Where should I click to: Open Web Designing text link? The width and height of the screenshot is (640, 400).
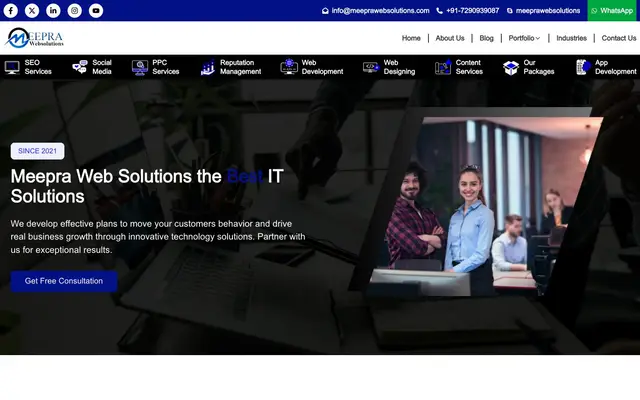pos(399,67)
